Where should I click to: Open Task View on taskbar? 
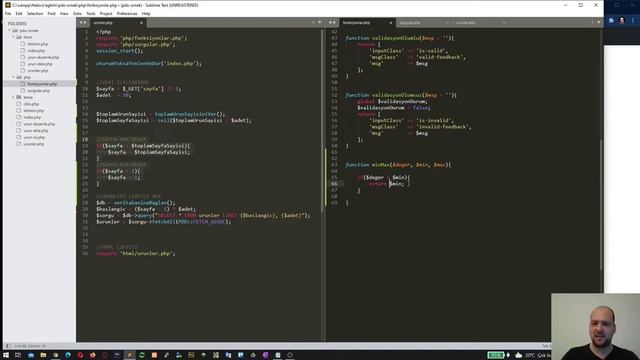[x=18, y=355]
